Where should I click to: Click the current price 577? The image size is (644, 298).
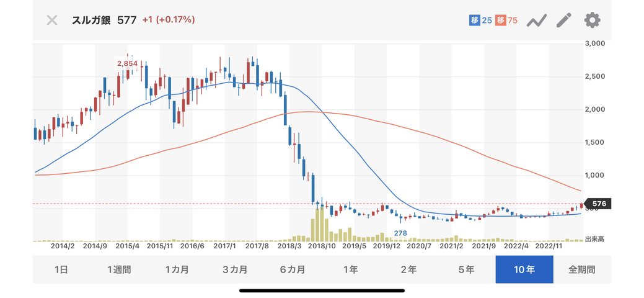coord(126,20)
